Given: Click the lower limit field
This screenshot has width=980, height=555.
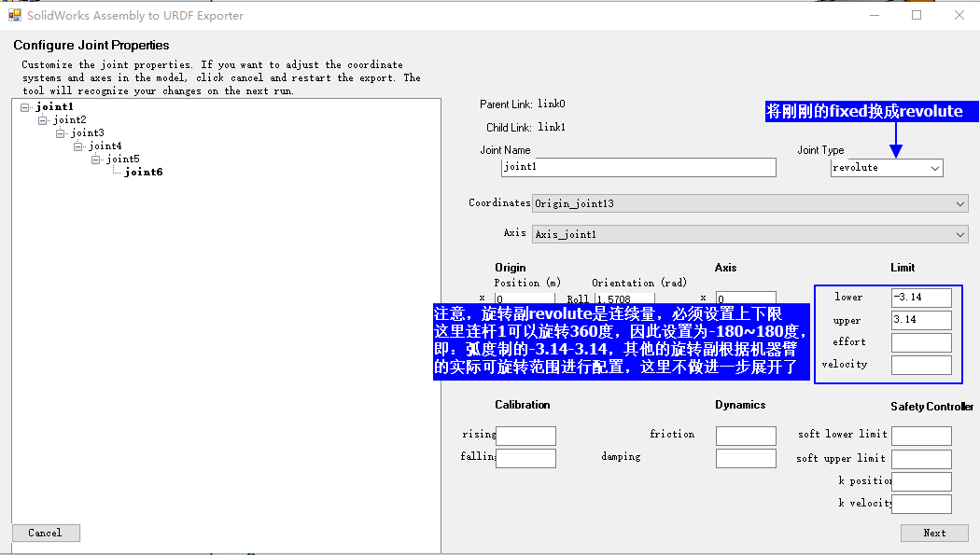Looking at the screenshot, I should click(921, 298).
